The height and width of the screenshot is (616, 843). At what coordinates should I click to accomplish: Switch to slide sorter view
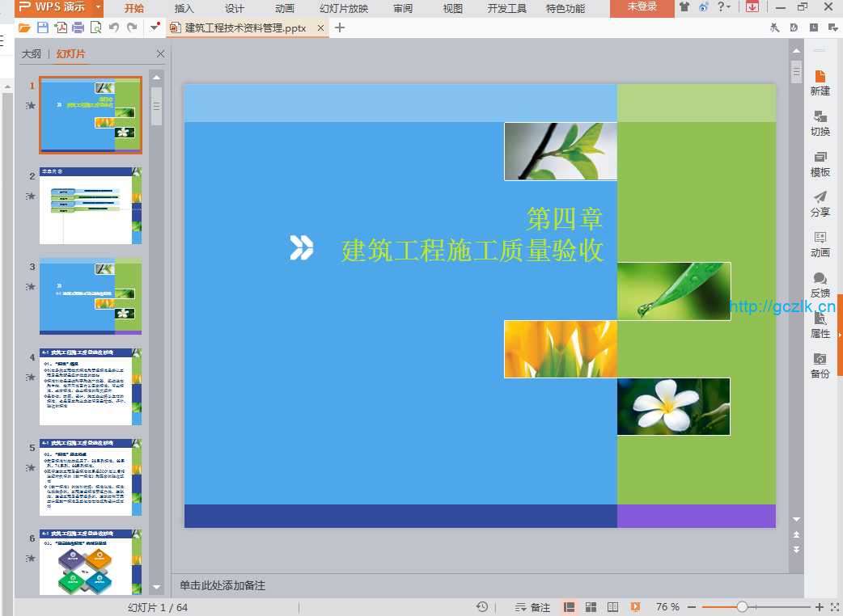[591, 607]
